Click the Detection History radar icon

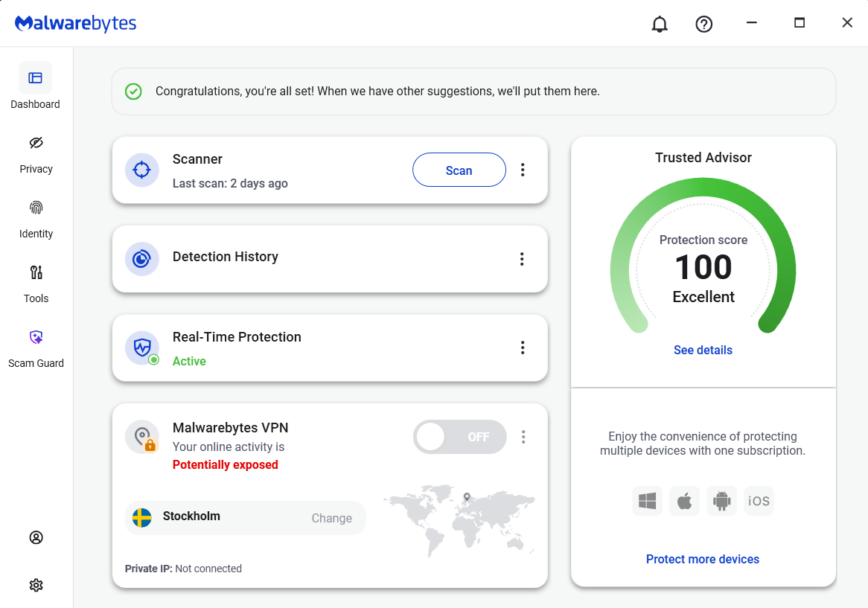coord(141,258)
